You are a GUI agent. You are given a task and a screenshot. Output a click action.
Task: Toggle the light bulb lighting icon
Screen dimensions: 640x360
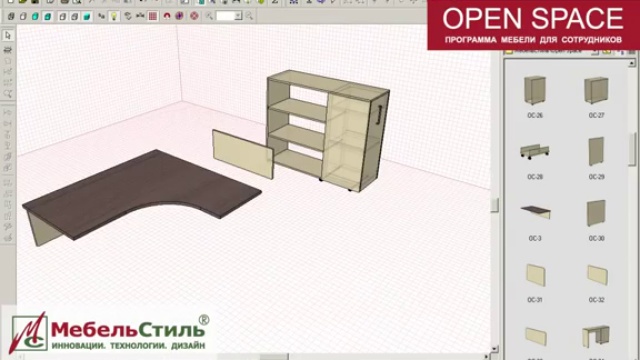114,16
